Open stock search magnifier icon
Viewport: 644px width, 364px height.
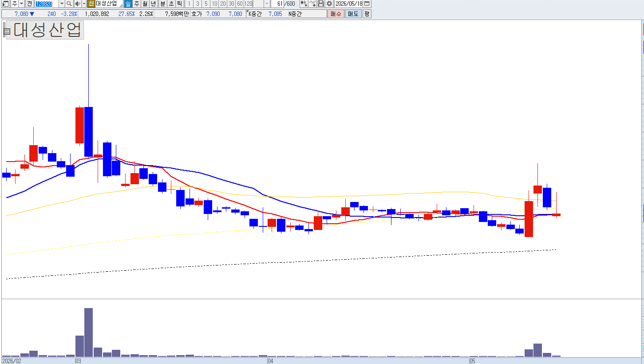click(x=69, y=4)
